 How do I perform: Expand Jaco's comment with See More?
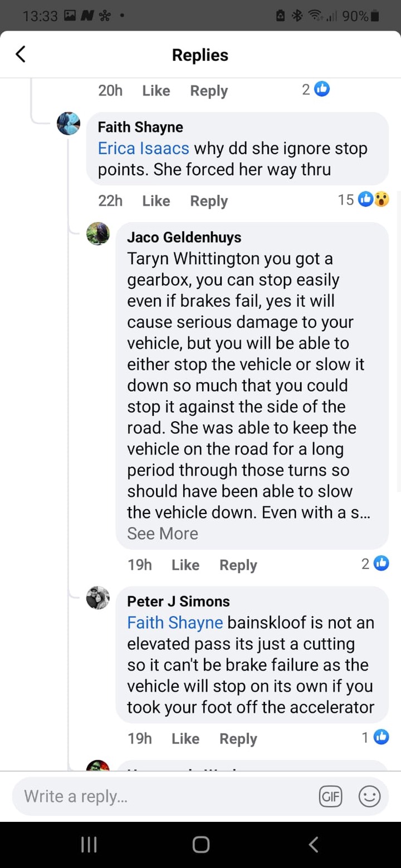pyautogui.click(x=163, y=534)
